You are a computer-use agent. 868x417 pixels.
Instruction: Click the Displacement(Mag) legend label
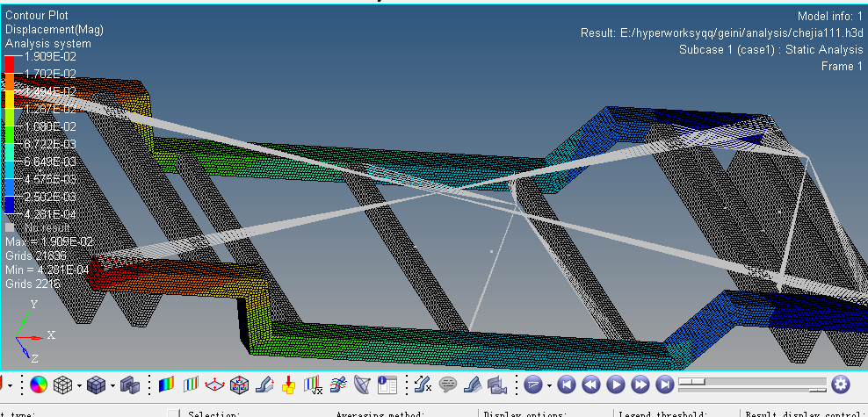[x=54, y=29]
